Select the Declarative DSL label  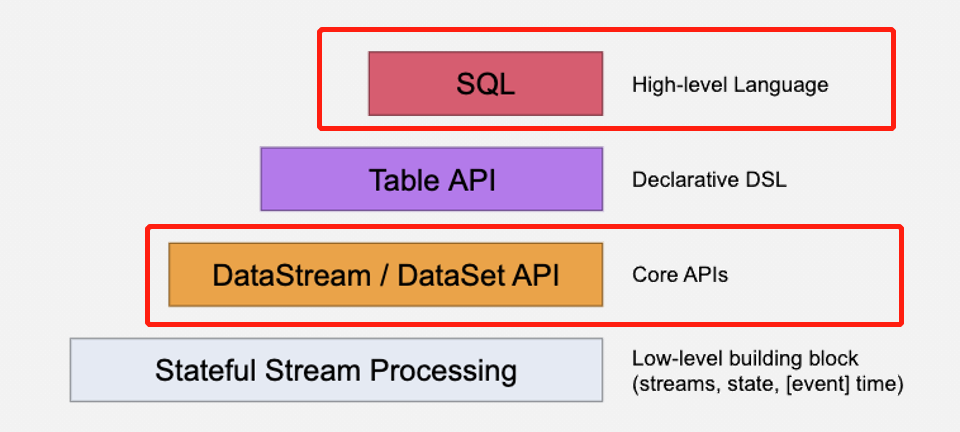click(x=709, y=180)
